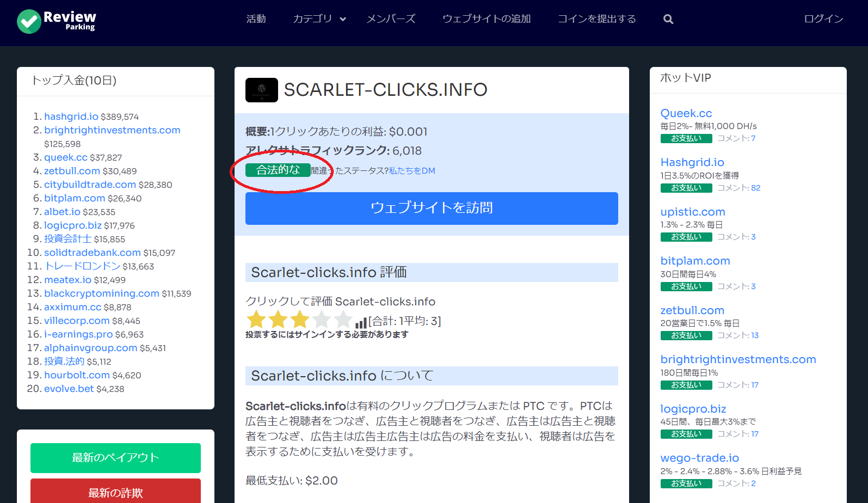The image size is (868, 503).
Task: Rate Scarlet-clicks with the second star
Action: (x=278, y=320)
